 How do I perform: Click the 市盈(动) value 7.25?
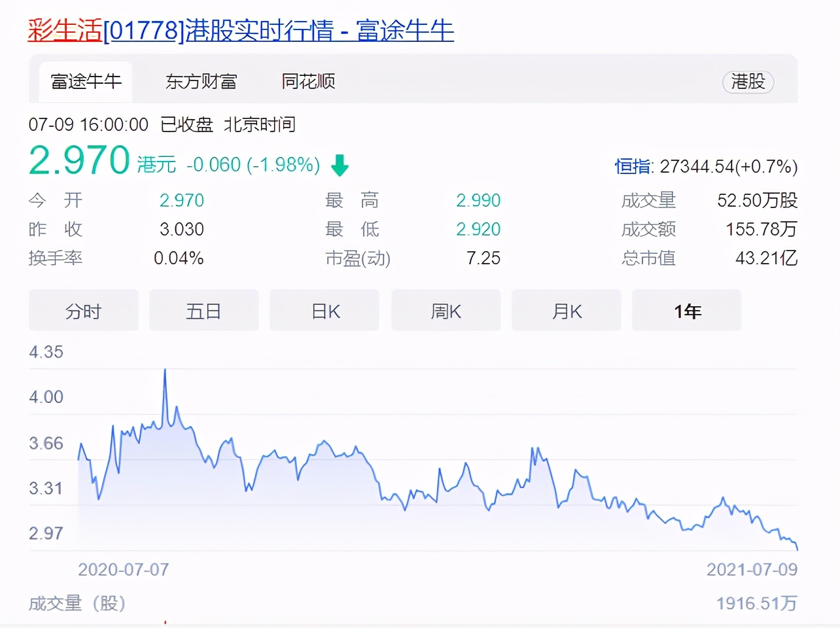pos(483,258)
